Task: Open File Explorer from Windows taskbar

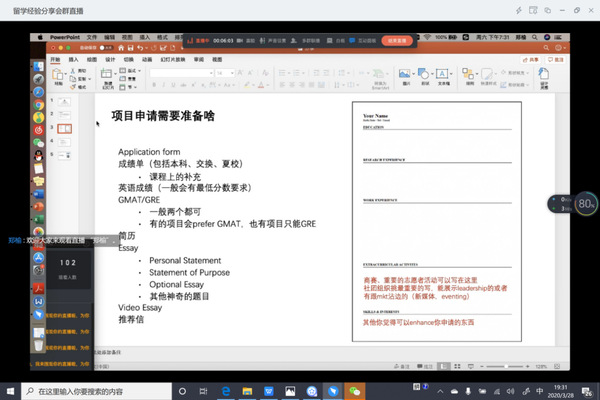Action: coord(247,391)
